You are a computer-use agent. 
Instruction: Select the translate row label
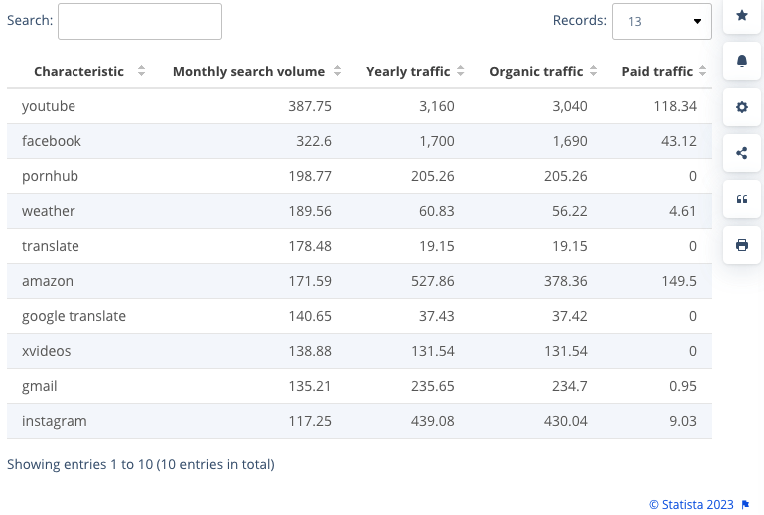[50, 247]
